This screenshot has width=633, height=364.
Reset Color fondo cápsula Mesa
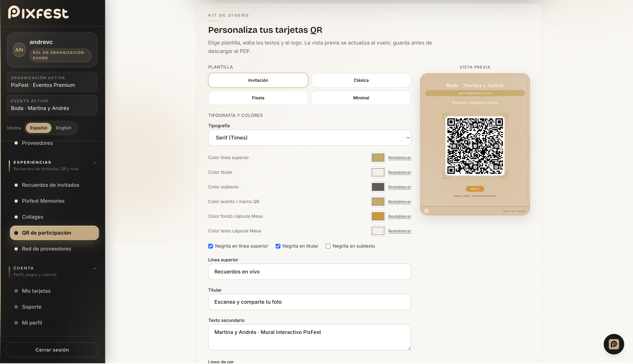400,216
